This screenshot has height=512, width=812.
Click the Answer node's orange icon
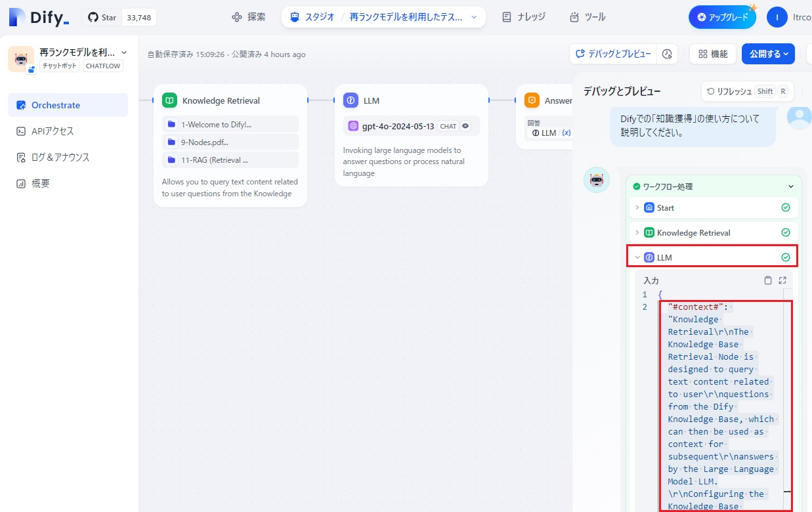[x=532, y=100]
